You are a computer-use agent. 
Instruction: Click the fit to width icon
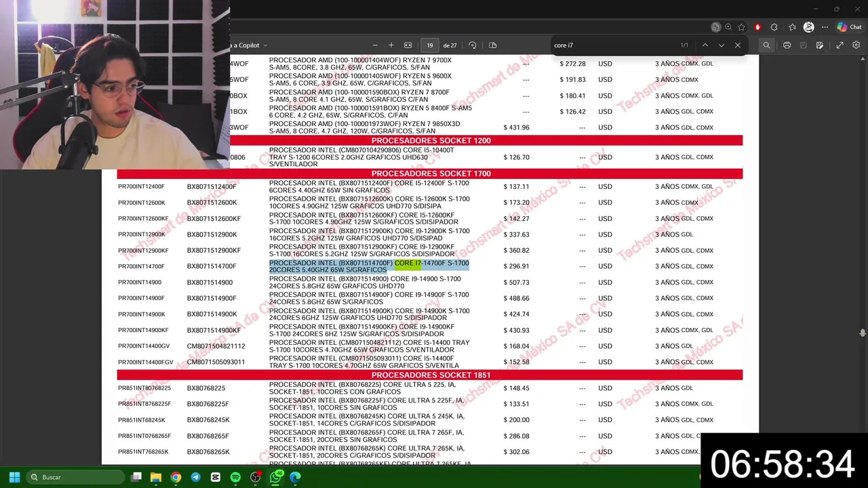coord(408,45)
